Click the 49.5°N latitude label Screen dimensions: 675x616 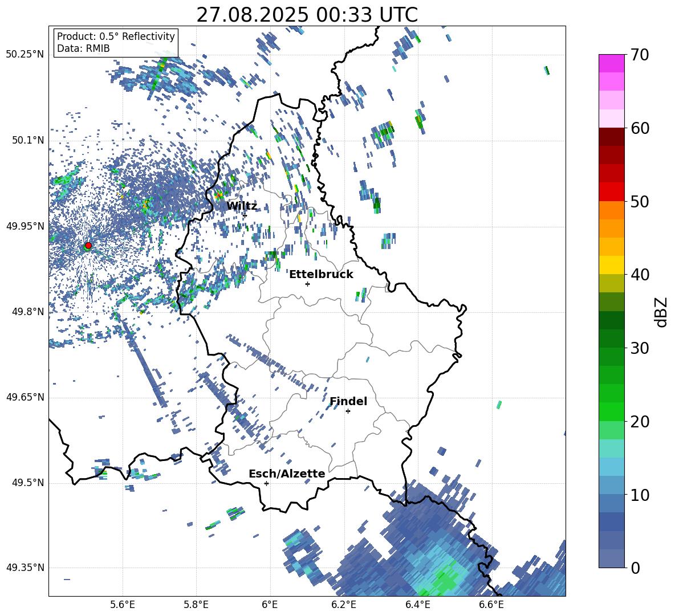tap(27, 483)
